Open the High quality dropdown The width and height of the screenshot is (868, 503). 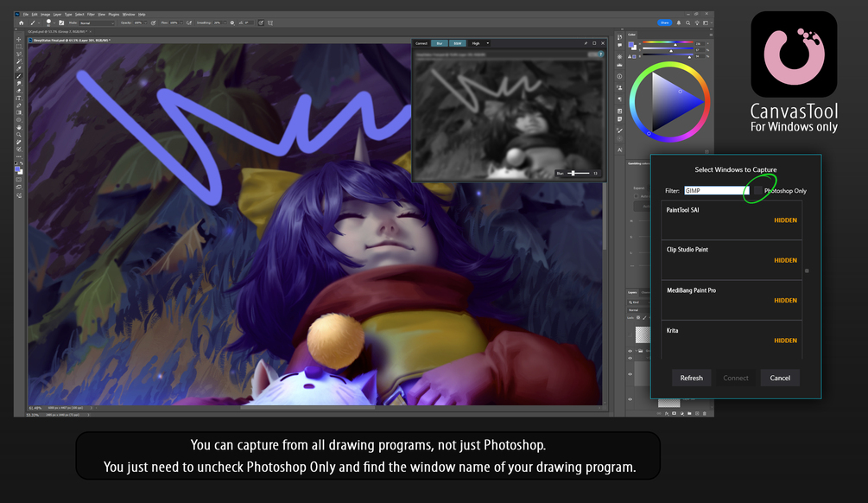(479, 43)
